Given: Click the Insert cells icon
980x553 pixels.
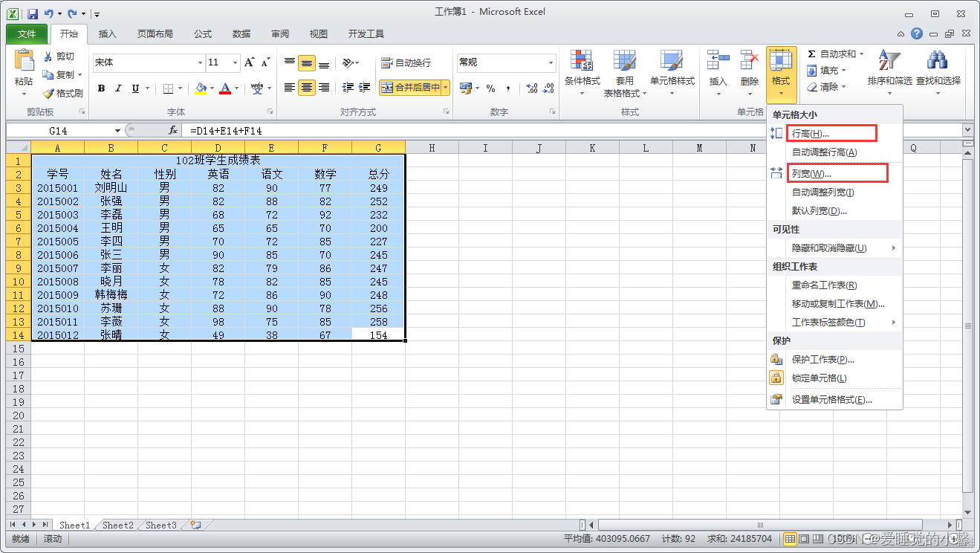Looking at the screenshot, I should click(718, 61).
